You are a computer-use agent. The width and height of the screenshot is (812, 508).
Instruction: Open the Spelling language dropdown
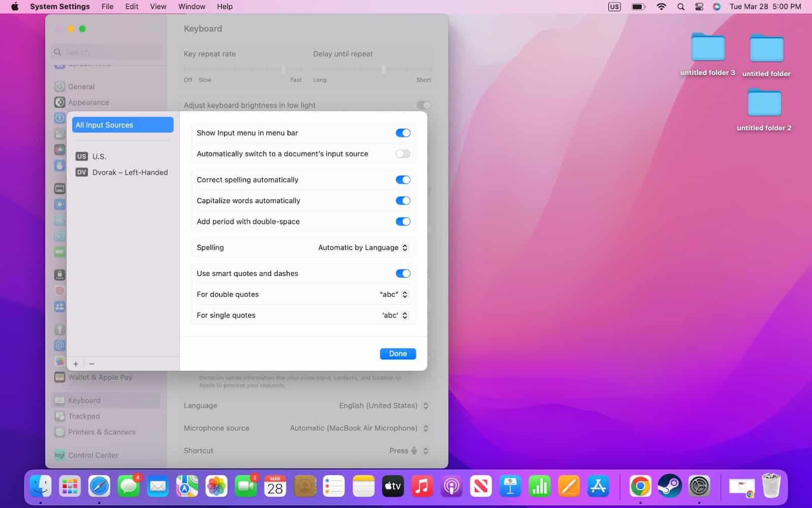click(362, 247)
